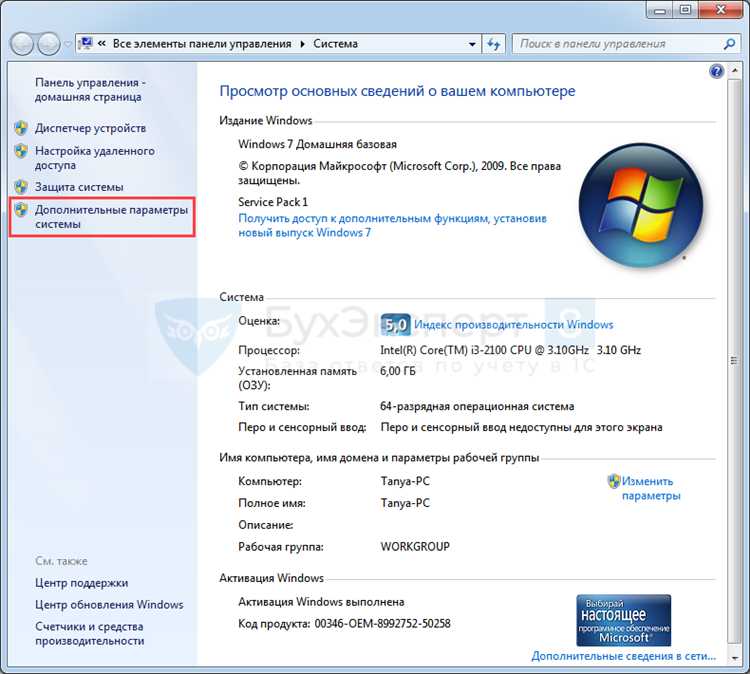Click the computer icon in the address bar
This screenshot has height=674, width=750.
tap(85, 44)
